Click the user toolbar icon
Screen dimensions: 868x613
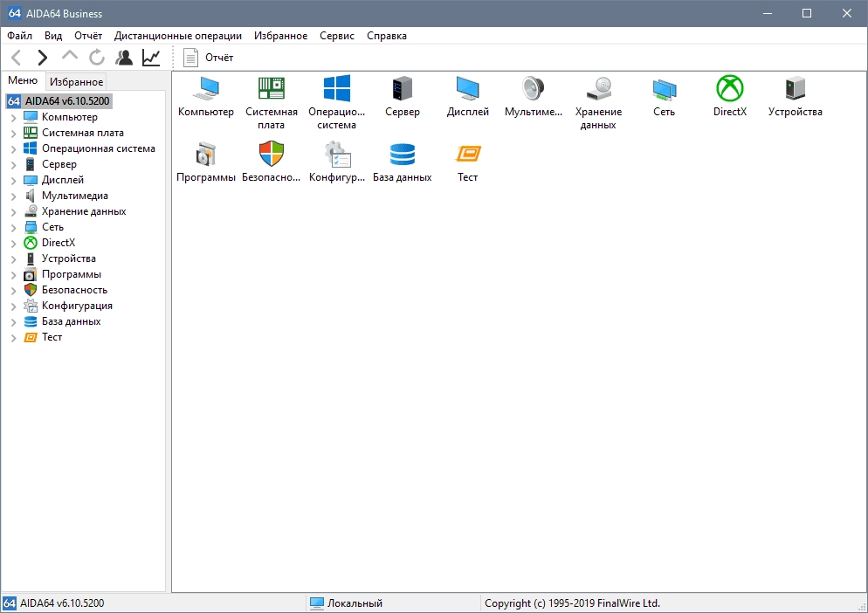(x=123, y=58)
